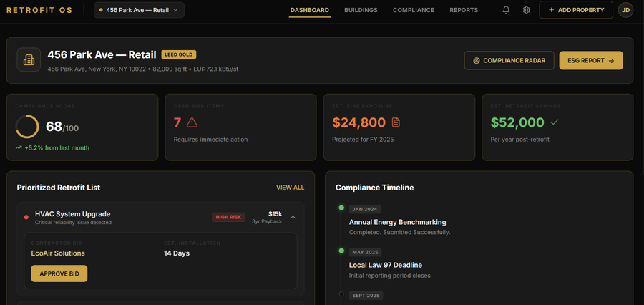This screenshot has width=644, height=305.
Task: Click the compliance score progress ring
Action: point(27,127)
